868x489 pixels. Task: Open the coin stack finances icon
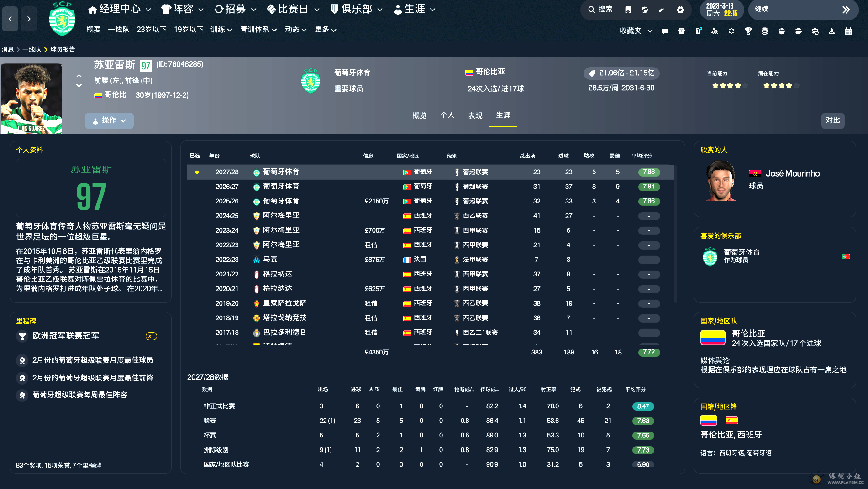[765, 31]
